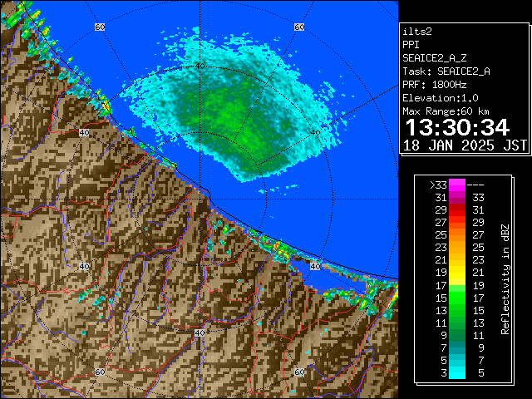Click the "Task: SEAICE2_A" line
This screenshot has width=532, height=399.
tap(446, 71)
